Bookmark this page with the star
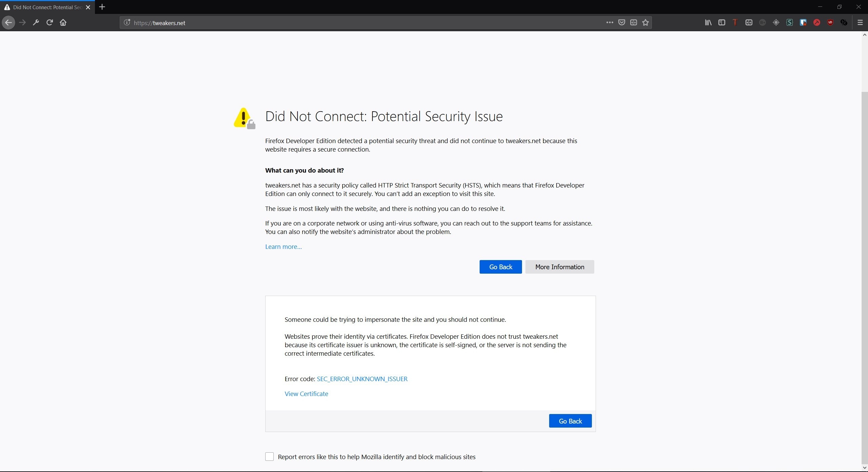This screenshot has height=472, width=868. coord(645,23)
